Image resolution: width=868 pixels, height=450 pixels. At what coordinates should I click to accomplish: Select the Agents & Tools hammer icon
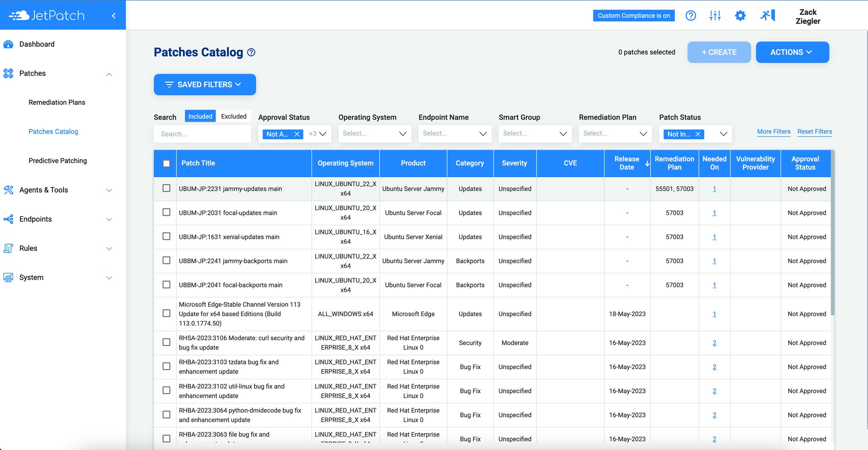click(x=8, y=190)
